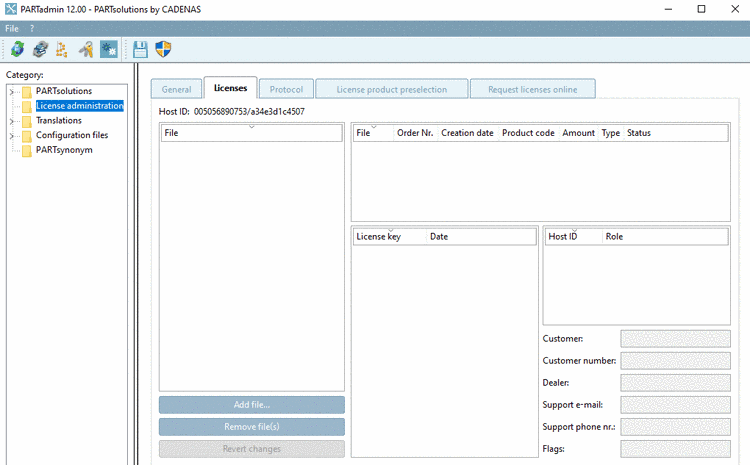750x465 pixels.
Task: Click the Revert changes button
Action: pos(252,449)
